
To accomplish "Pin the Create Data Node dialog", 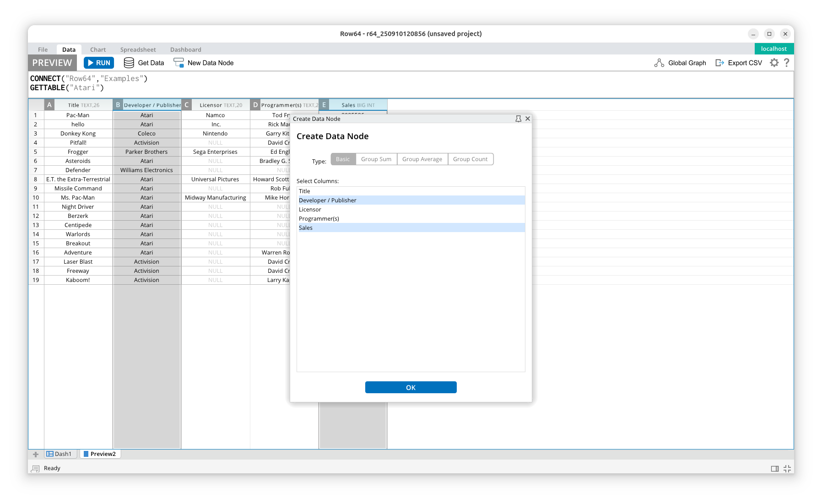I will (518, 119).
